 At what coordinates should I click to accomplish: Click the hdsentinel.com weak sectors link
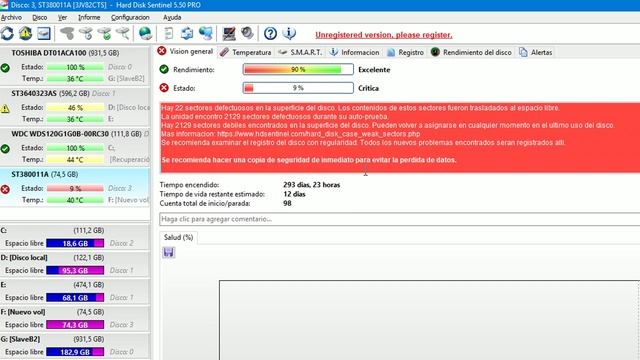coord(318,134)
